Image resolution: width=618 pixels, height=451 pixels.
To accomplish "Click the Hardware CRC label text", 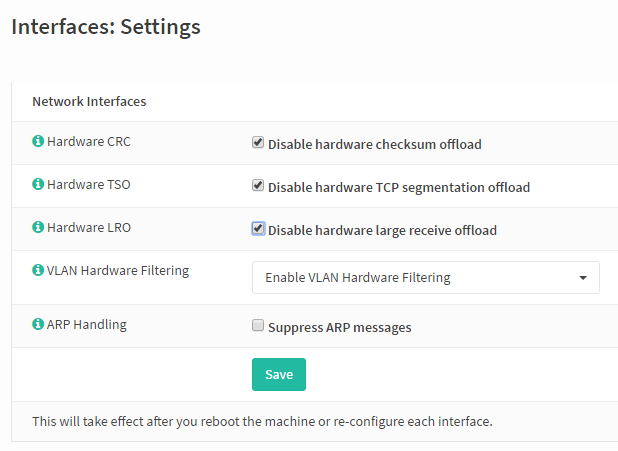I will click(x=89, y=141).
